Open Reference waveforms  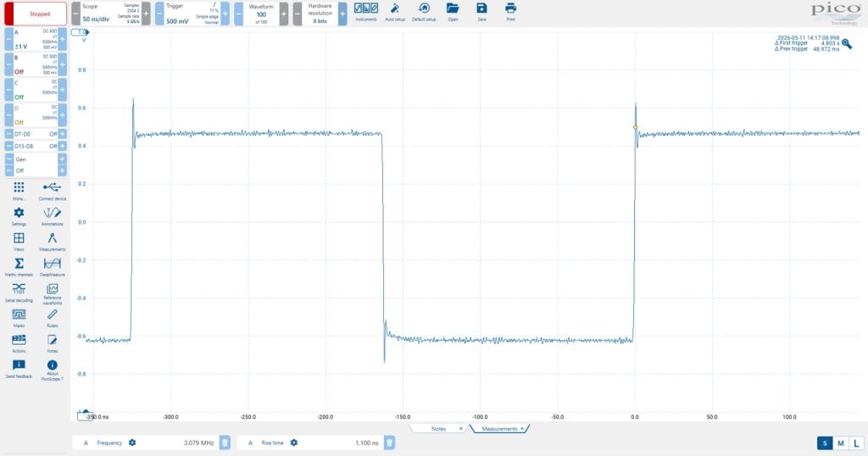(52, 293)
